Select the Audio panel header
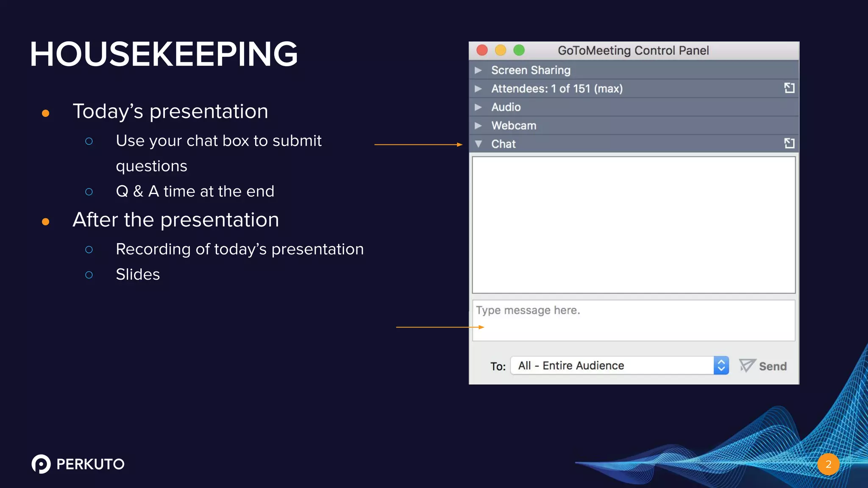The width and height of the screenshot is (868, 488). [506, 107]
